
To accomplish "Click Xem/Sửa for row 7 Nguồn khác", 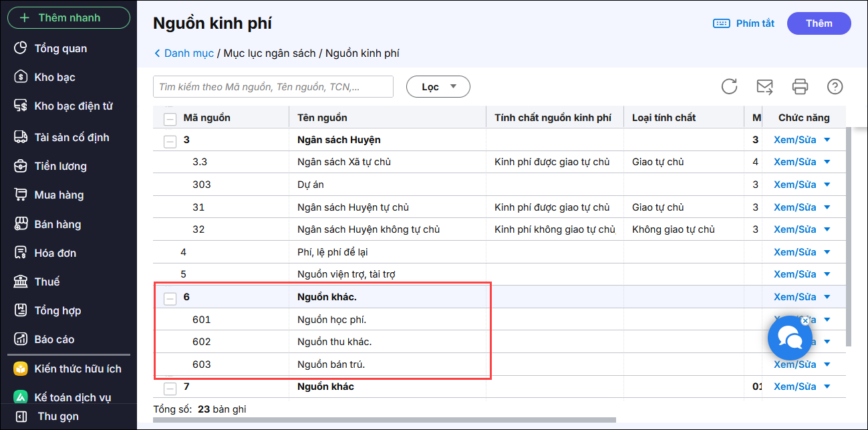I will (795, 387).
